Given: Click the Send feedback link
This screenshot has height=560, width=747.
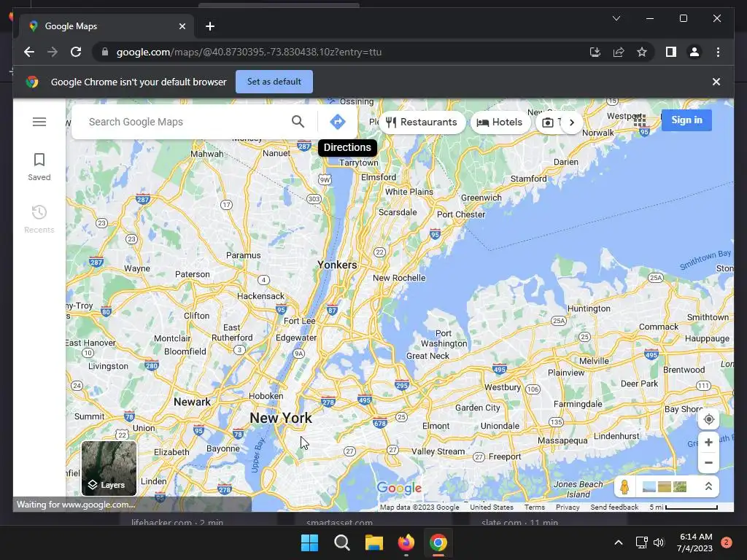Looking at the screenshot, I should point(614,507).
